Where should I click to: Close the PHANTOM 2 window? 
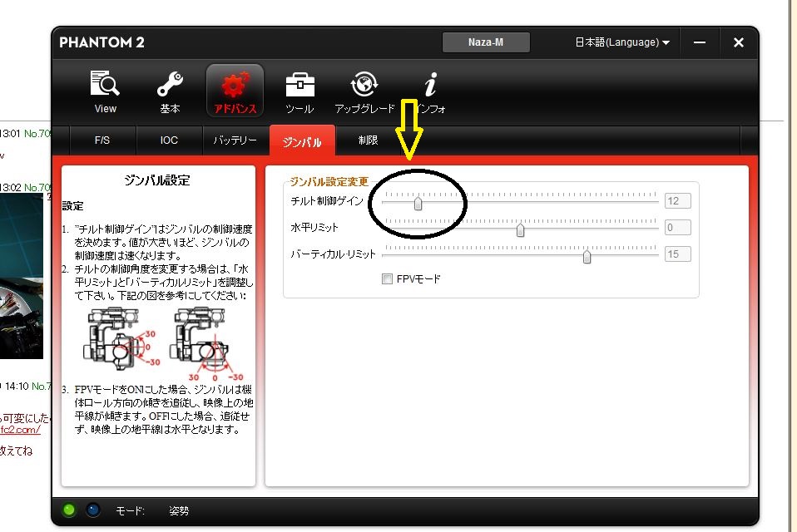tap(739, 42)
